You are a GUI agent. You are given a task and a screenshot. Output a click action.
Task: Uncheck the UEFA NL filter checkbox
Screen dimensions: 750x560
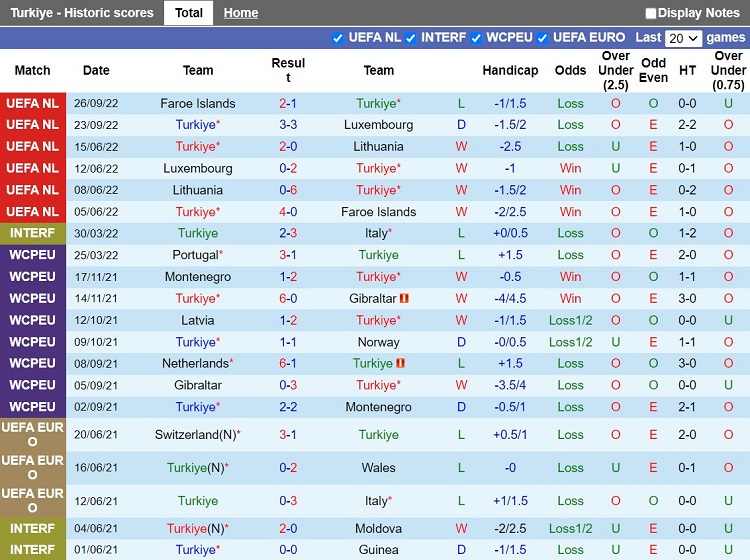coord(337,38)
